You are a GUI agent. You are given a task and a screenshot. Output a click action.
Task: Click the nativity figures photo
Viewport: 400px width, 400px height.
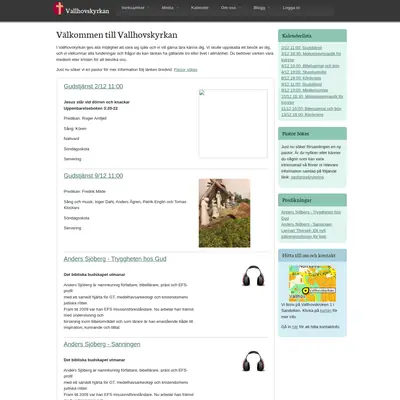[224, 213]
